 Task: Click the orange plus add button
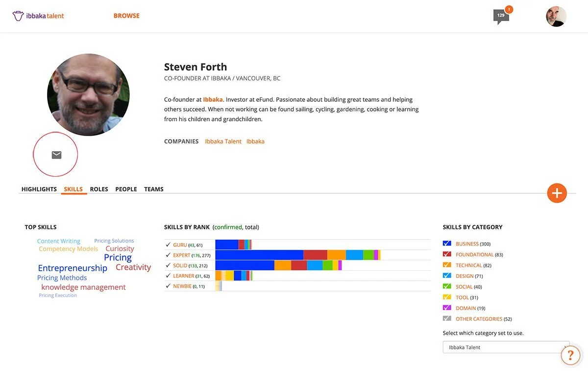pyautogui.click(x=557, y=193)
